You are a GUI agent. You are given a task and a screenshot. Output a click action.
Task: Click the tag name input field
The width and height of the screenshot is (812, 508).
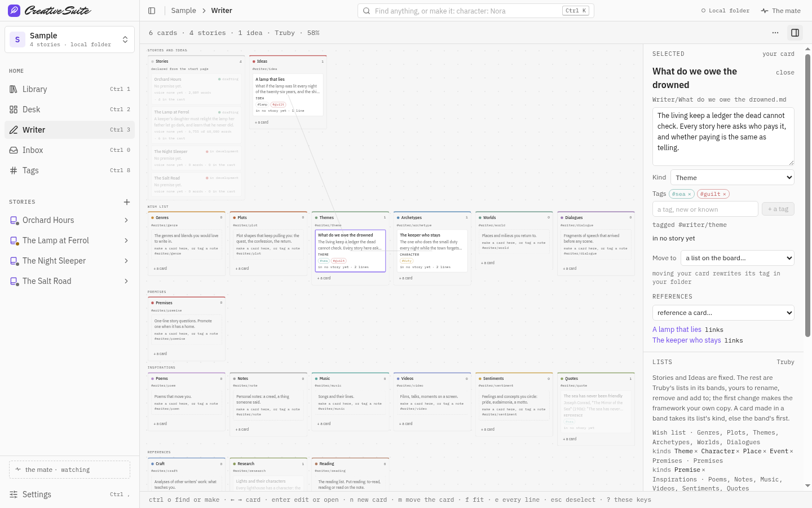coord(705,209)
